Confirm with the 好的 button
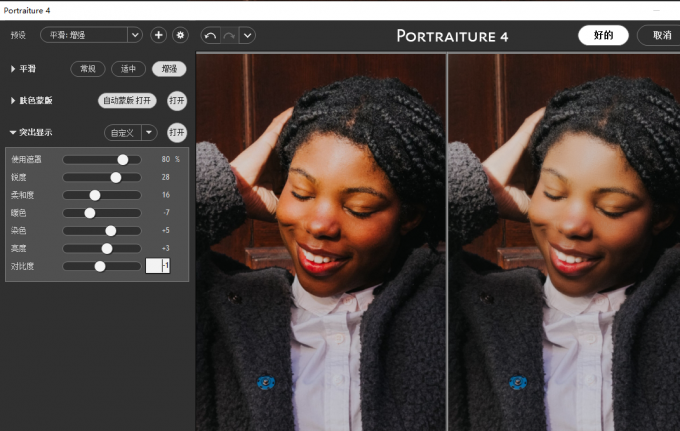The width and height of the screenshot is (680, 431). pyautogui.click(x=603, y=35)
